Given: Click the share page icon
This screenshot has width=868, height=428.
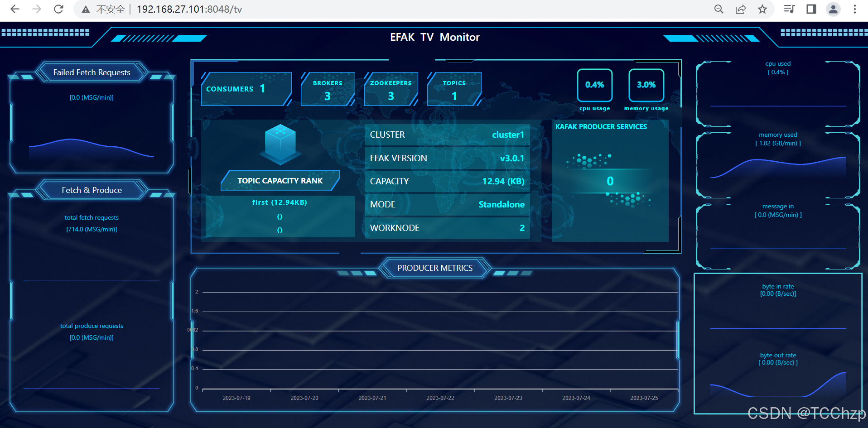Looking at the screenshot, I should (741, 9).
